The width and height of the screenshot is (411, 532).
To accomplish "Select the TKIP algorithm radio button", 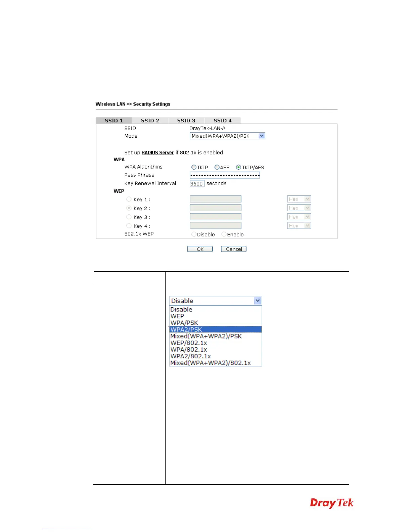I will click(x=194, y=167).
